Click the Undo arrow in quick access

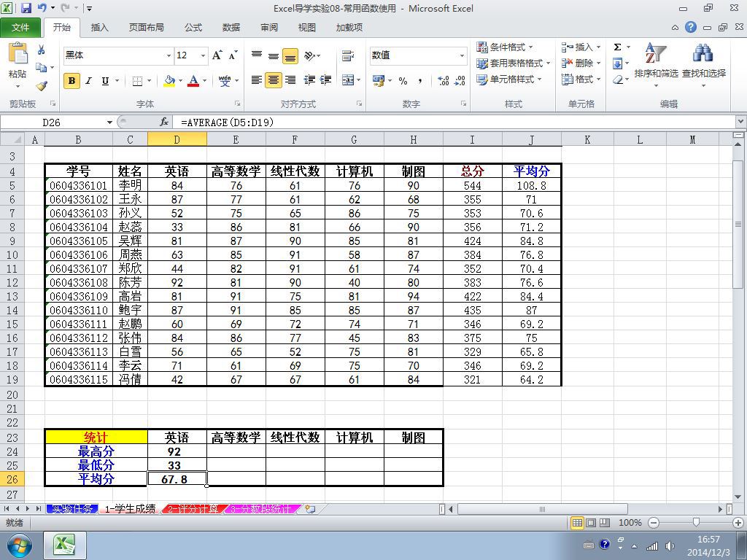(42, 8)
